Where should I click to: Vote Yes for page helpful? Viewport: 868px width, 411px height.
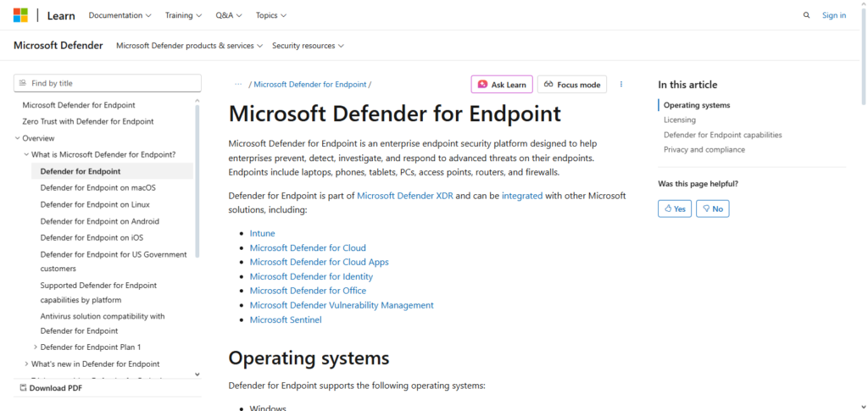click(675, 208)
